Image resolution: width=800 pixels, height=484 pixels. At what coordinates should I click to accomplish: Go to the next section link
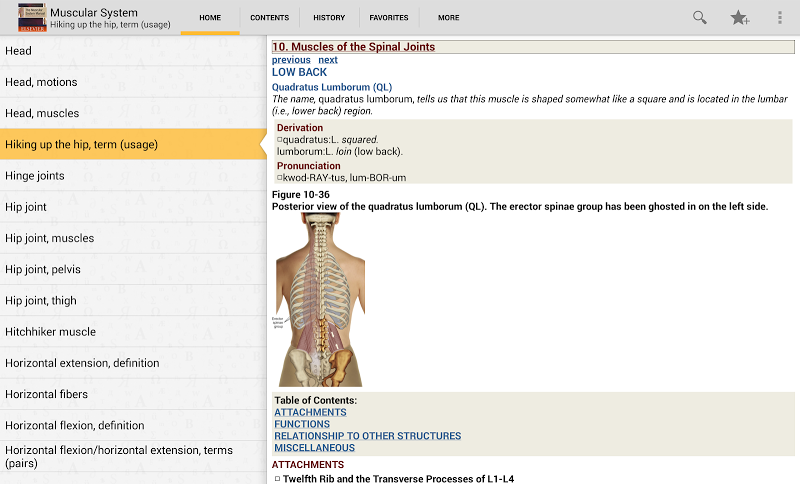[328, 60]
